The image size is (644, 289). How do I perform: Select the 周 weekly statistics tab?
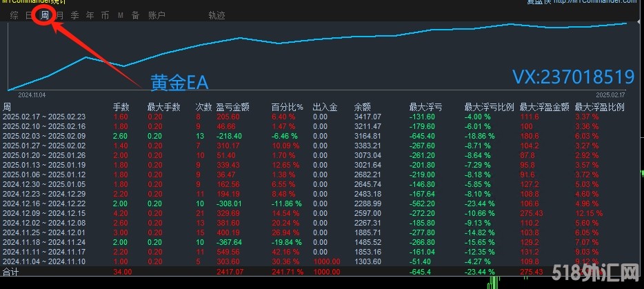(x=44, y=16)
